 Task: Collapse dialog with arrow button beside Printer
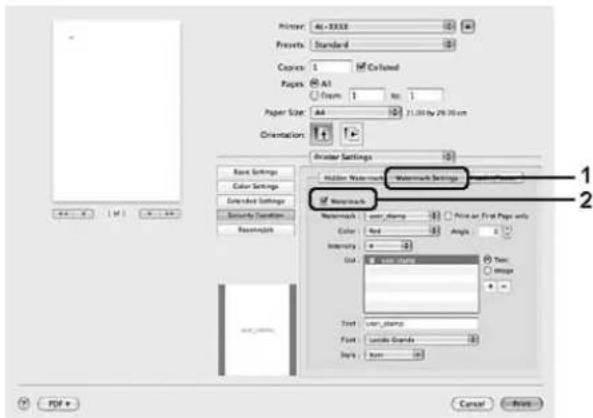pyautogui.click(x=468, y=26)
